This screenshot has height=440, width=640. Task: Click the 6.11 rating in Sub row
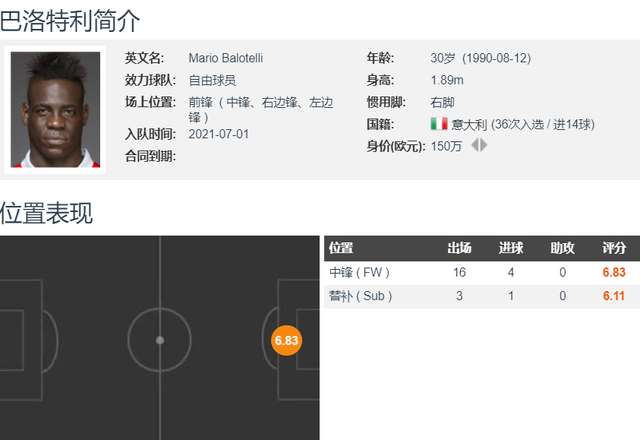pyautogui.click(x=614, y=296)
